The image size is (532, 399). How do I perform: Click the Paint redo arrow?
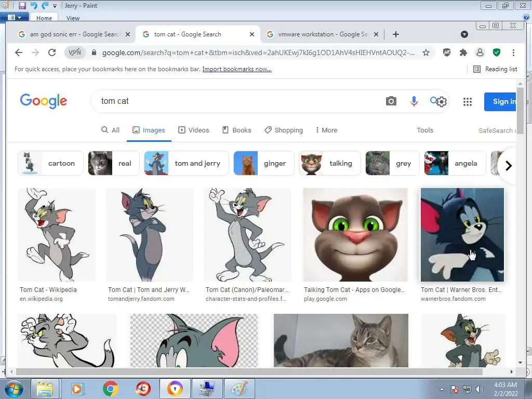[x=45, y=5]
